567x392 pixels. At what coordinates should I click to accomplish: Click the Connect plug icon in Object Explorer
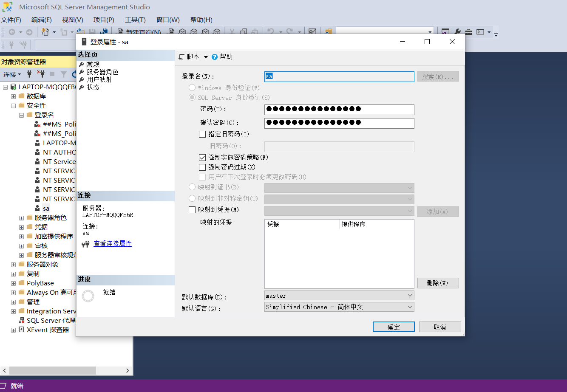click(x=29, y=74)
